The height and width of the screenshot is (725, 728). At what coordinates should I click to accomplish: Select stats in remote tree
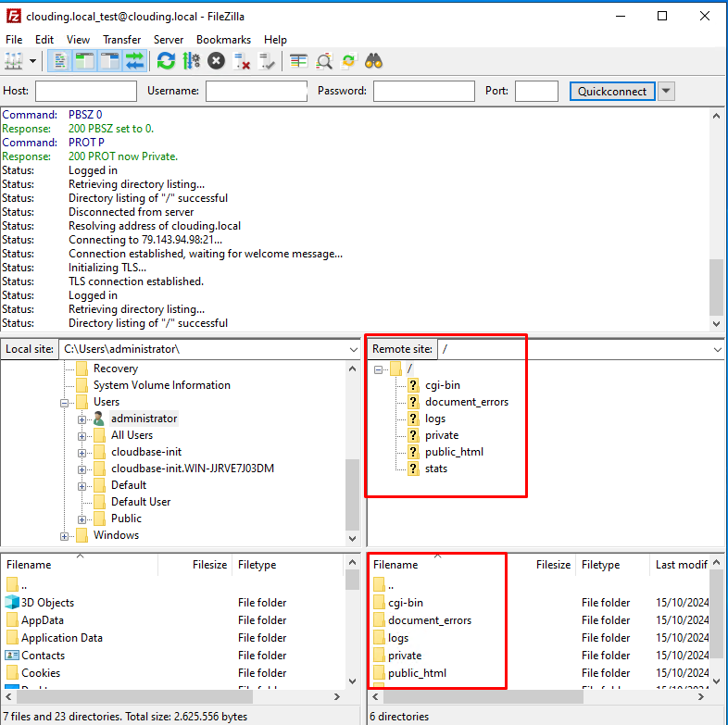(436, 469)
